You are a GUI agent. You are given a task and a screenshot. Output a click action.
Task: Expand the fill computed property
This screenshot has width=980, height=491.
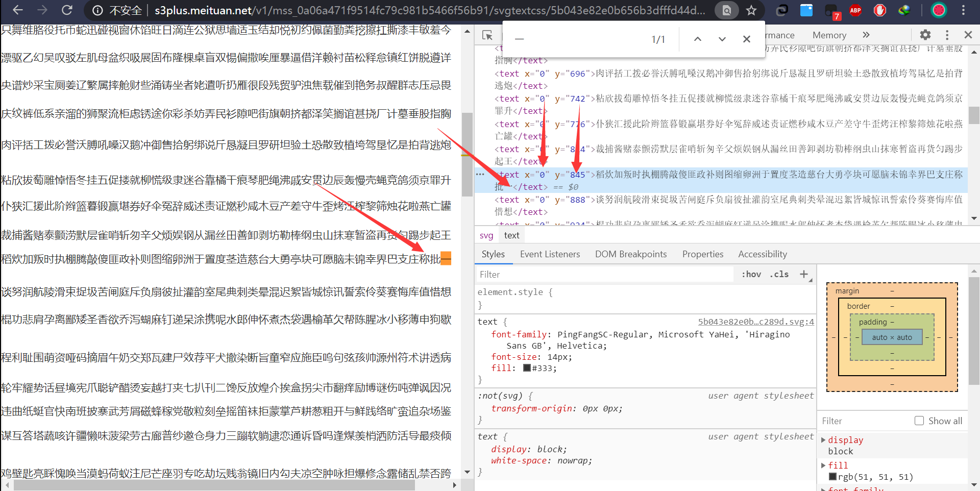click(823, 465)
